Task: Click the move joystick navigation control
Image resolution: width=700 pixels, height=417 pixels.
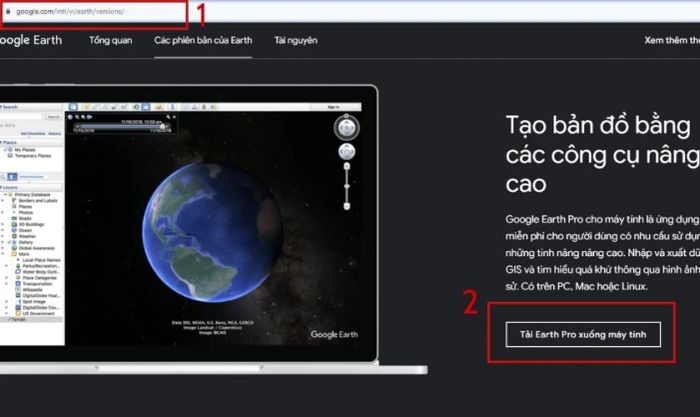Action: 346,152
